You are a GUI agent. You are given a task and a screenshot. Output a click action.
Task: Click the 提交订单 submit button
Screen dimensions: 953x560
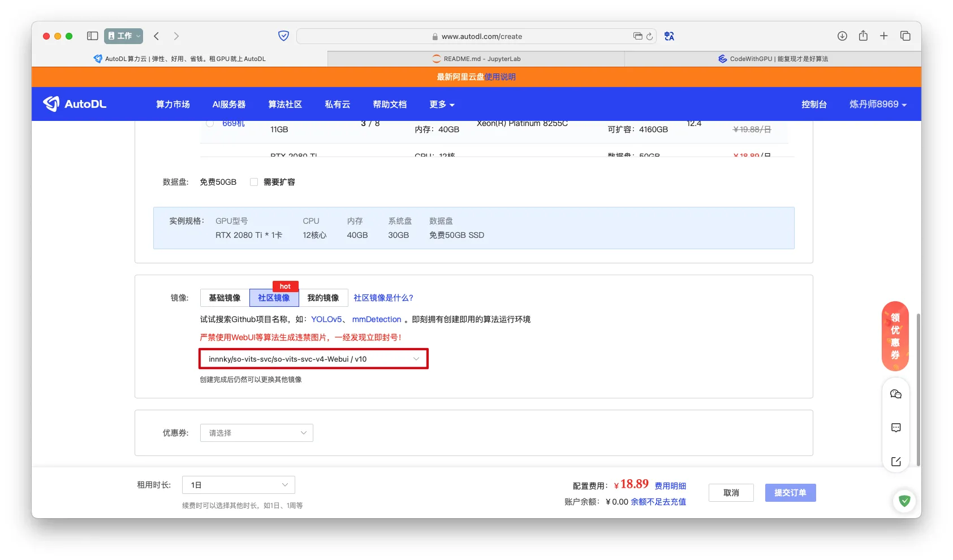click(790, 493)
